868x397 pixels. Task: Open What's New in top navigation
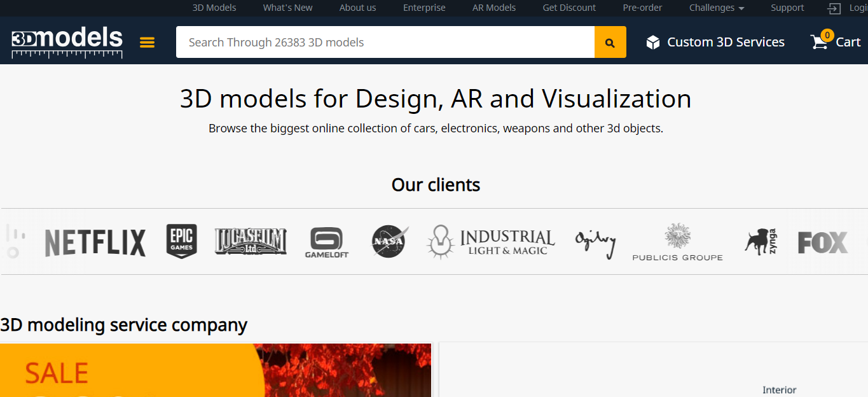point(288,8)
